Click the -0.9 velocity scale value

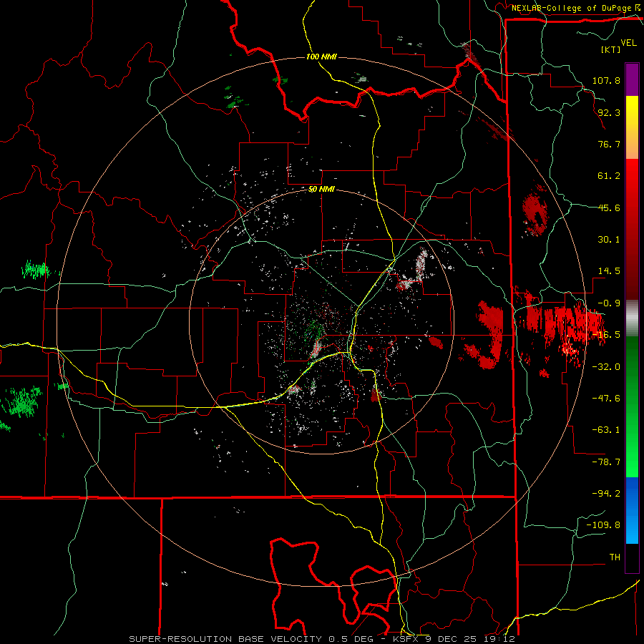(x=609, y=303)
